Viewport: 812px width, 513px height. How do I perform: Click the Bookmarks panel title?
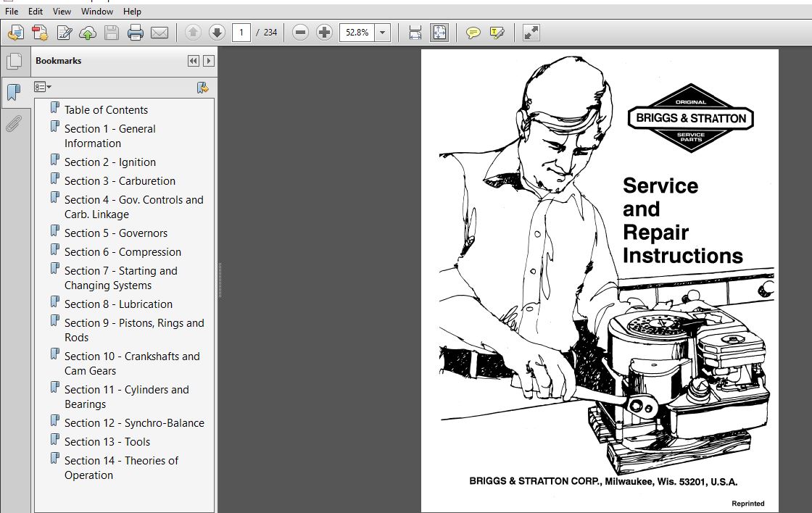tap(59, 61)
